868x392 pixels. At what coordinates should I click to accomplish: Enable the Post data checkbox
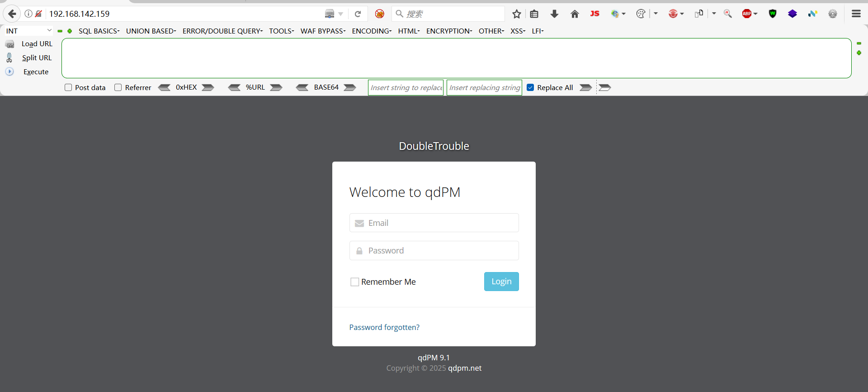[x=68, y=87]
